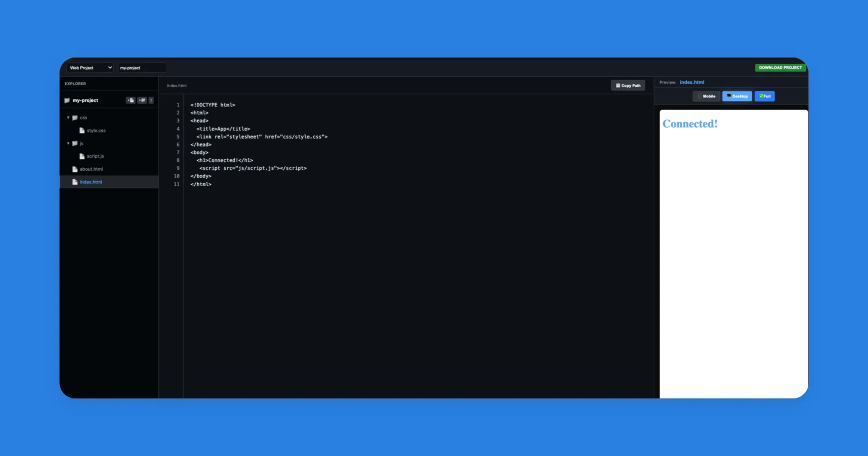Copy the file path with Copy Path

click(x=628, y=85)
